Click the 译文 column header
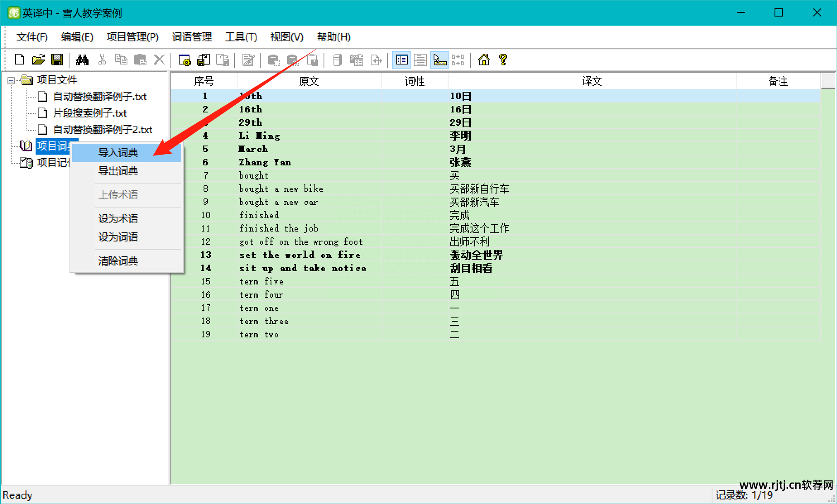Screen dimensions: 837x504 [x=592, y=81]
